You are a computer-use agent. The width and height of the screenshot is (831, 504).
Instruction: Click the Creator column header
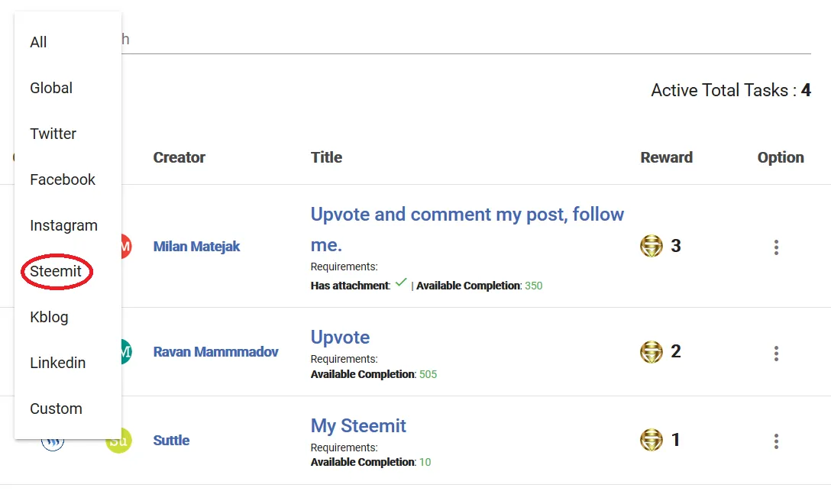179,157
